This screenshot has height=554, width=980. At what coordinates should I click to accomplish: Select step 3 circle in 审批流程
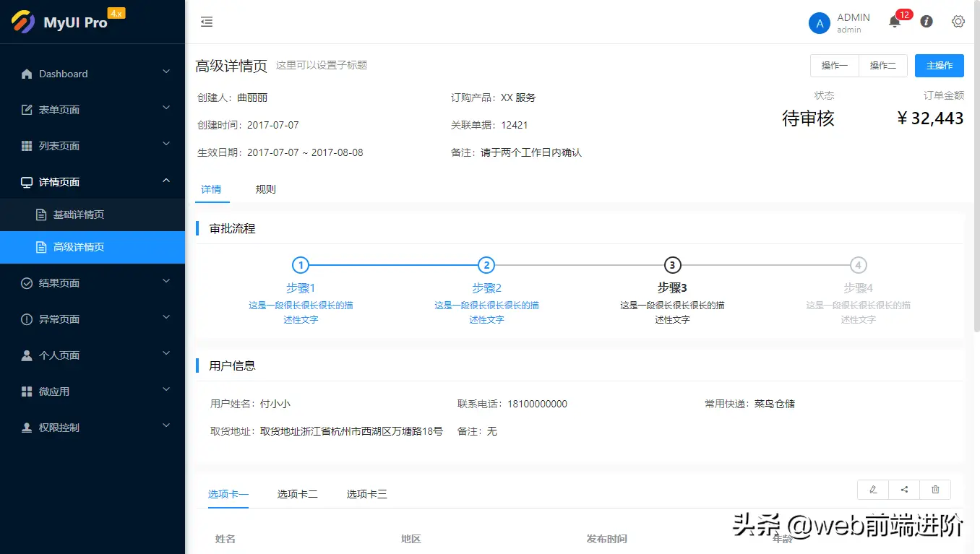pos(672,265)
